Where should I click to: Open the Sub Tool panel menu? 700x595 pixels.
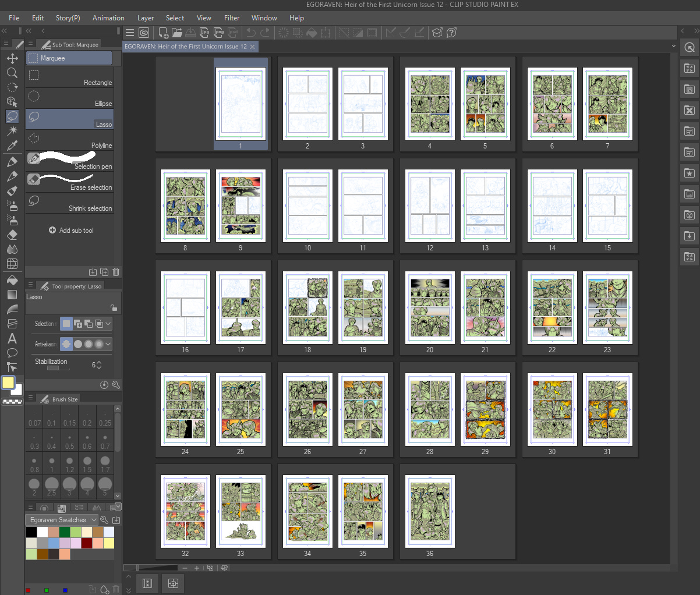click(31, 44)
